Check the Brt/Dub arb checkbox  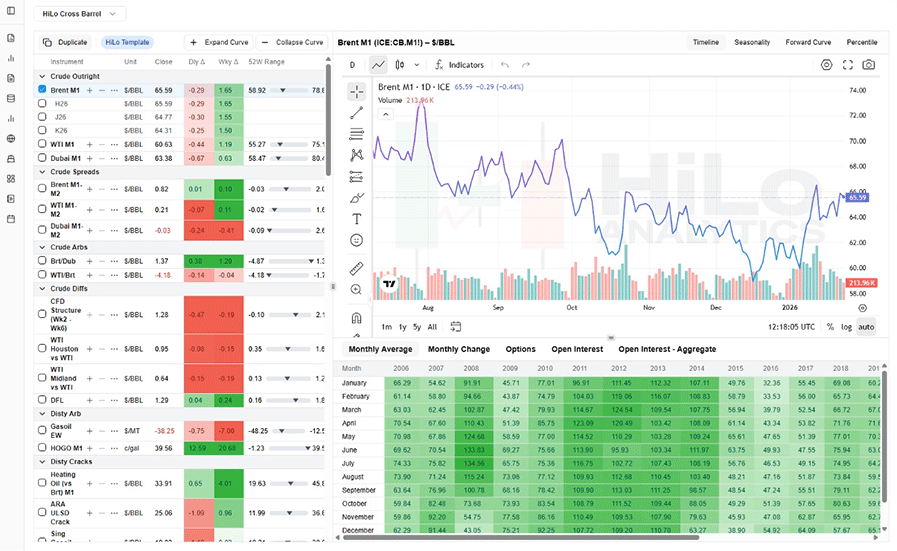point(42,260)
